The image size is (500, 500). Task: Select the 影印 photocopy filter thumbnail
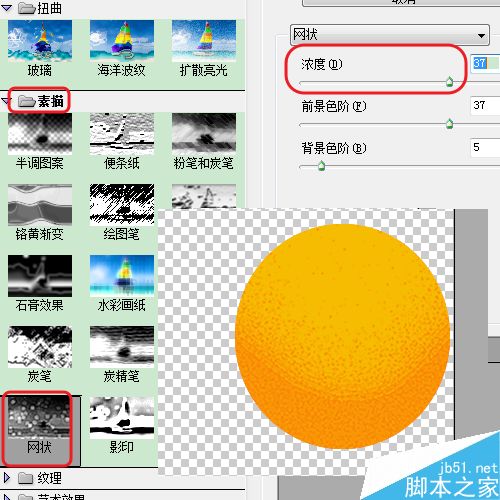(122, 418)
